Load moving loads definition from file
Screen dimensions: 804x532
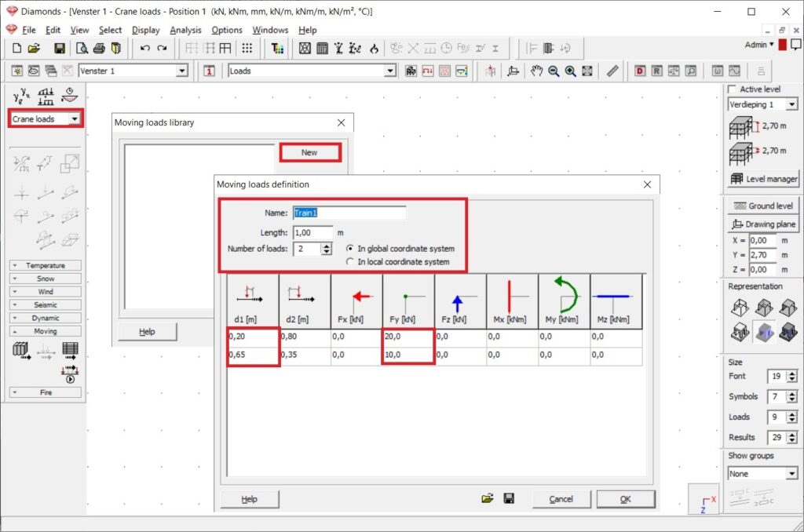pos(487,498)
